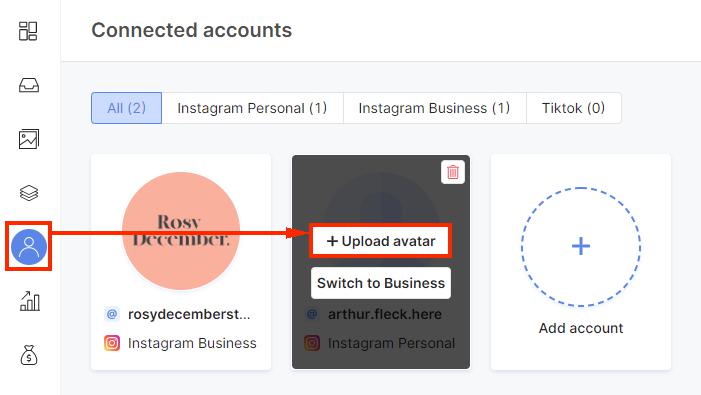Open the inbox tray icon in sidebar
The image size is (701, 395).
coord(29,85)
